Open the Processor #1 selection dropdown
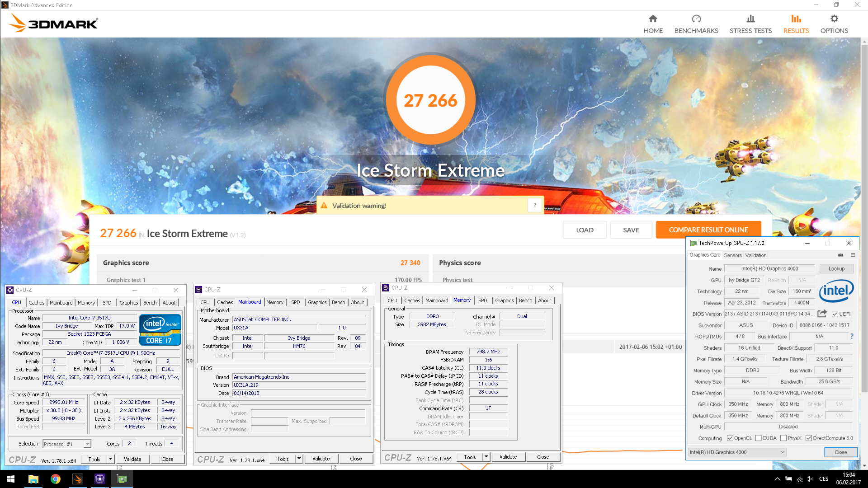Screen dimensions: 868x488 click(x=67, y=444)
